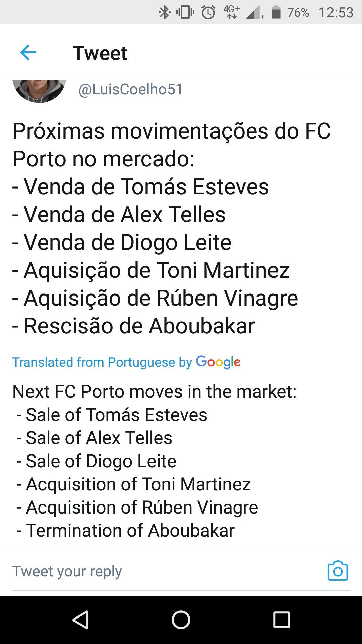Tap the 76% battery percentage

298,13
